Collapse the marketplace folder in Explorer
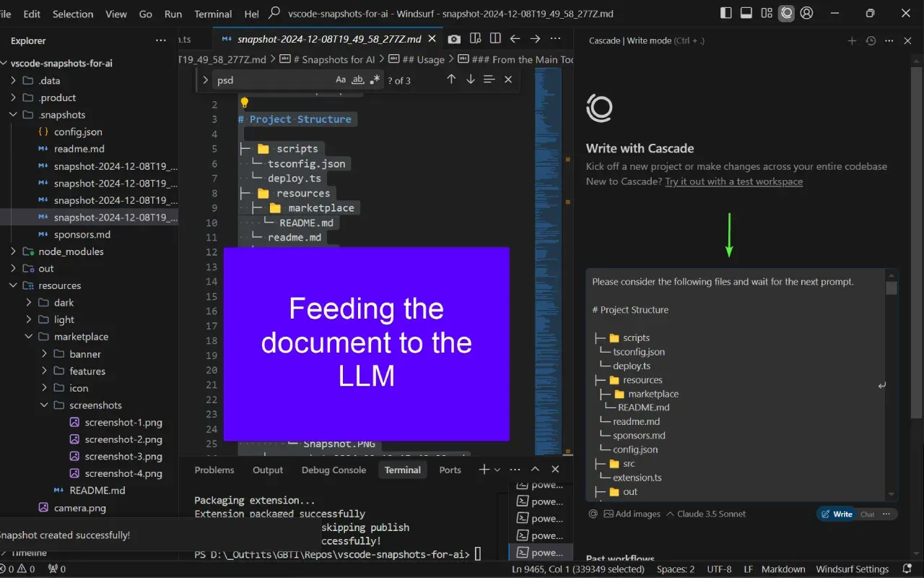The height and width of the screenshot is (578, 924). point(80,337)
